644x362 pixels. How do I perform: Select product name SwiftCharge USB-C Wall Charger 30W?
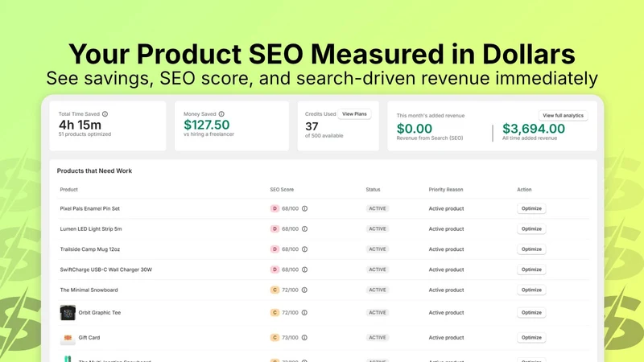coord(106,269)
